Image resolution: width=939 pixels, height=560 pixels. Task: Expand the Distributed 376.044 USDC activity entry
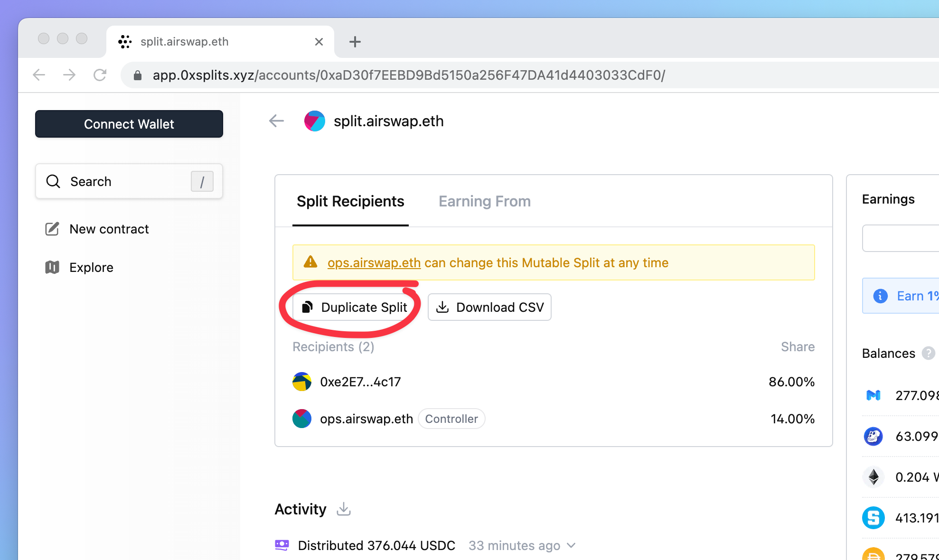(572, 546)
